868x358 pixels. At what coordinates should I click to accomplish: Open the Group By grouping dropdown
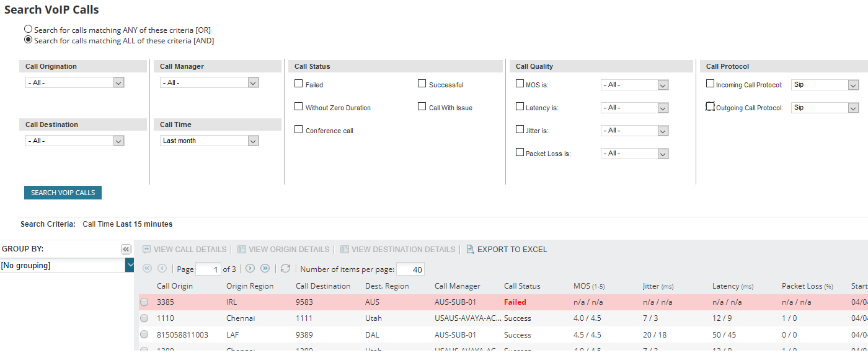pyautogui.click(x=67, y=265)
